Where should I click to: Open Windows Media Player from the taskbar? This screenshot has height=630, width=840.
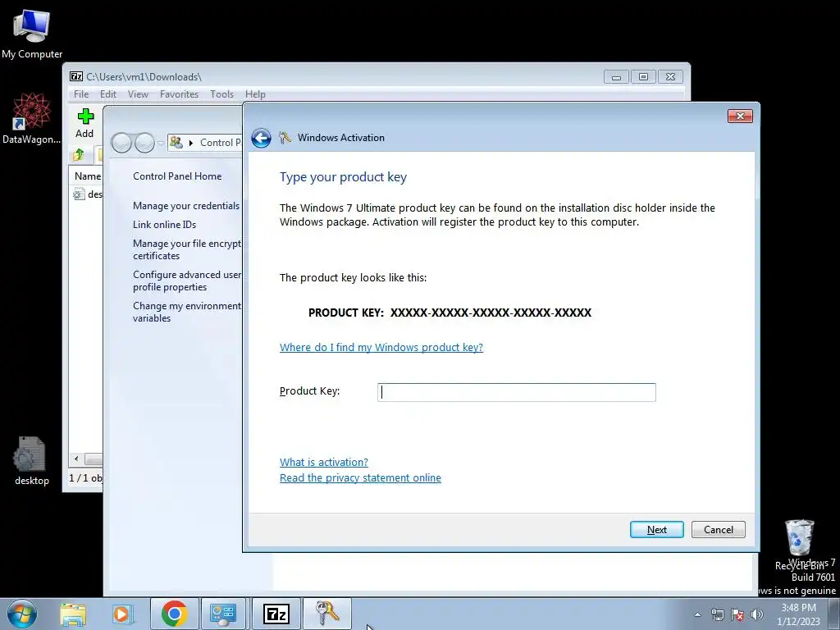click(121, 614)
